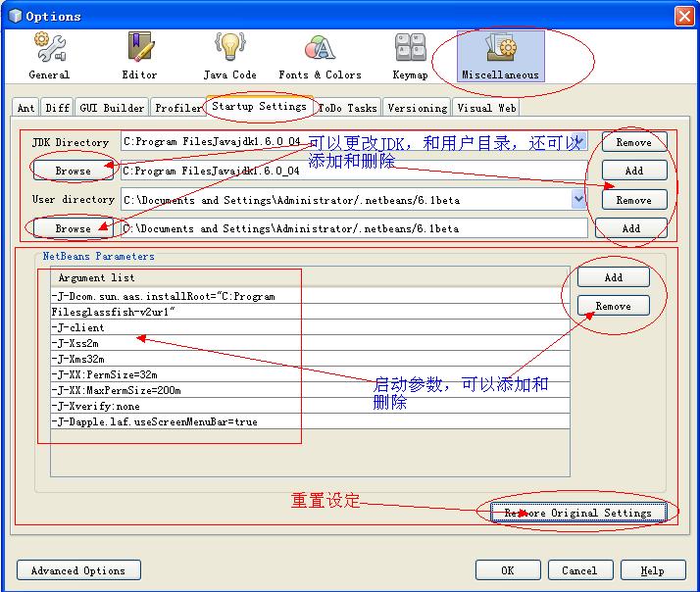700x592 pixels.
Task: Open the Profiler tab
Action: tap(178, 108)
